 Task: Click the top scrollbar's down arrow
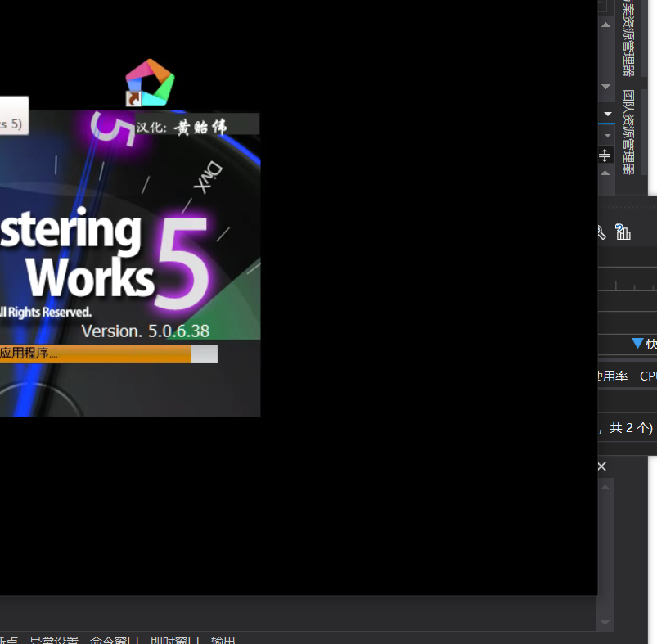(x=605, y=87)
